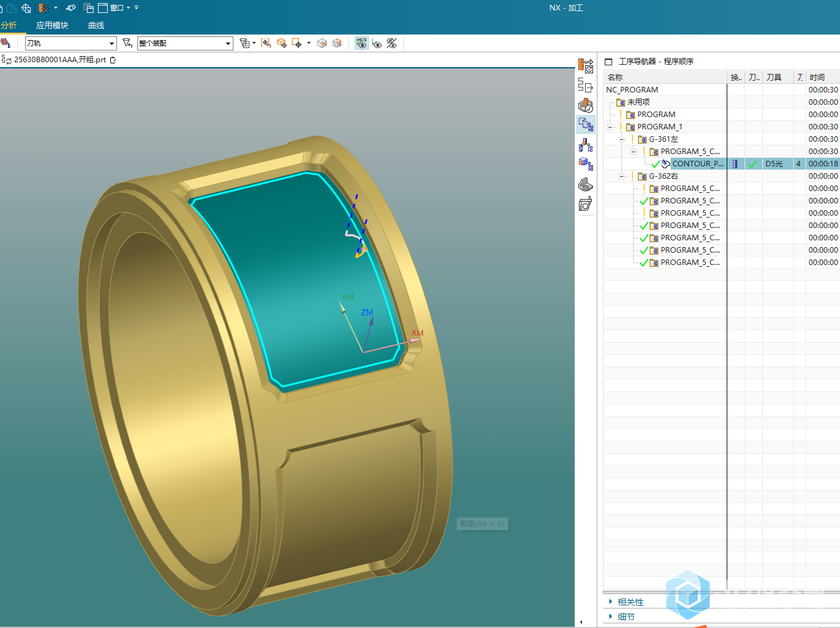Select the PROGRAM_1 folder node

click(x=660, y=126)
